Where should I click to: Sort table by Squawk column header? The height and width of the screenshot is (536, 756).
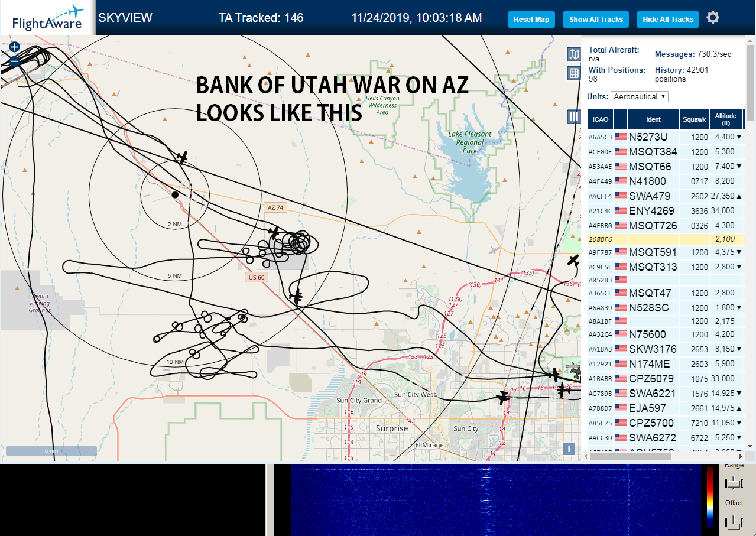pyautogui.click(x=694, y=119)
